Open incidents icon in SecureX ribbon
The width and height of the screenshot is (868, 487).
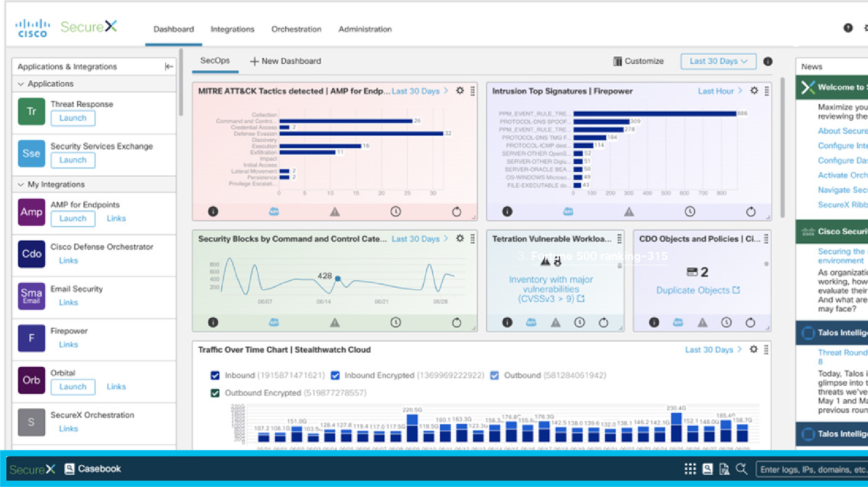click(724, 469)
